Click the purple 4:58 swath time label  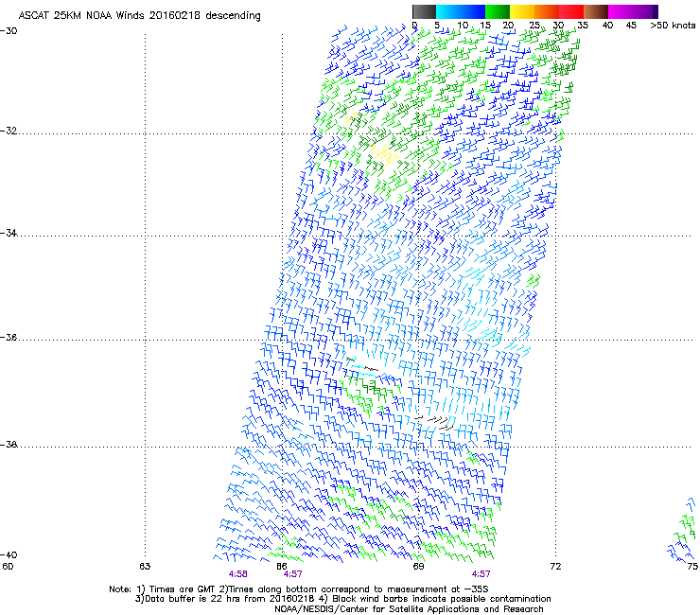pos(238,574)
